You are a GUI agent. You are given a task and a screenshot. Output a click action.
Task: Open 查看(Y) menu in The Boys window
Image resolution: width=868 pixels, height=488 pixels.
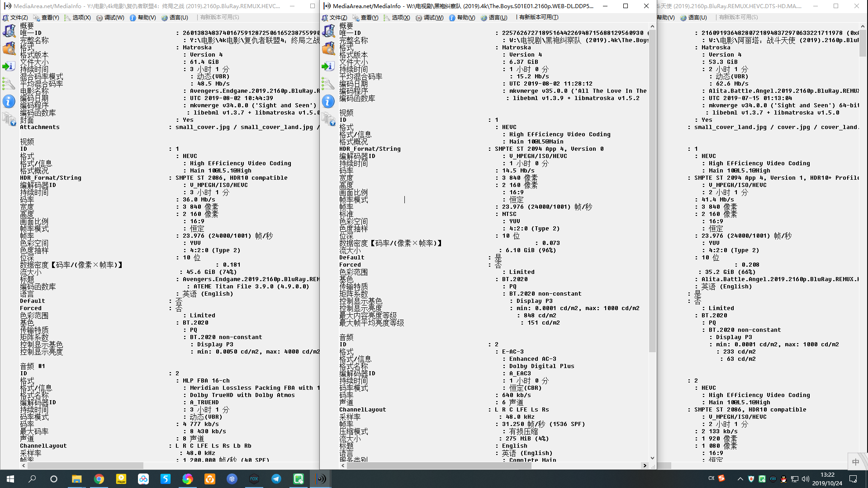tap(366, 18)
